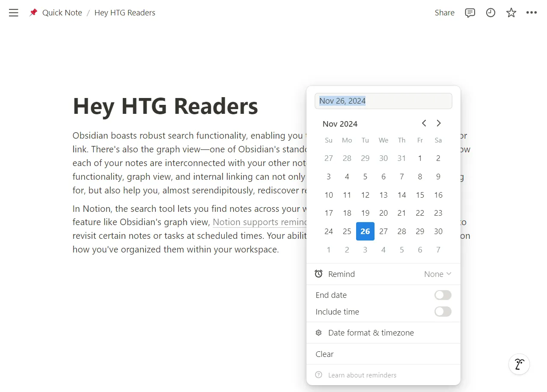The width and height of the screenshot is (547, 392).
Task: Go to next month arrow
Action: [x=439, y=123]
